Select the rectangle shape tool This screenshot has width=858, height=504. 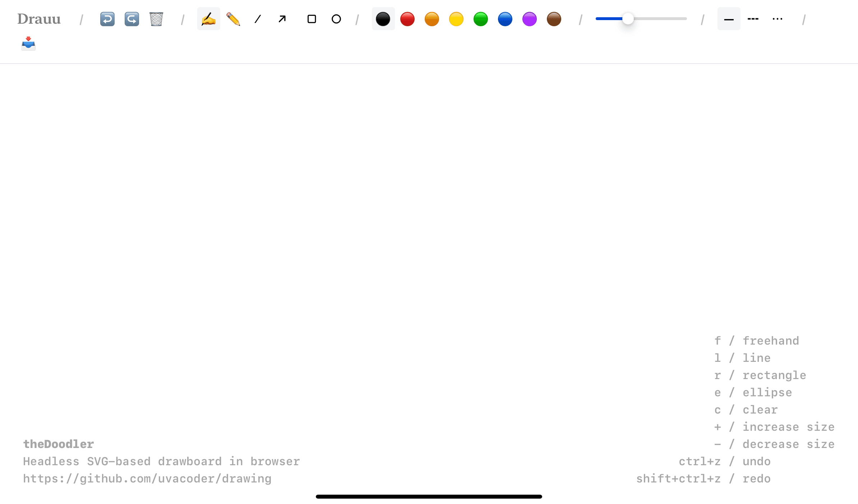pos(312,19)
